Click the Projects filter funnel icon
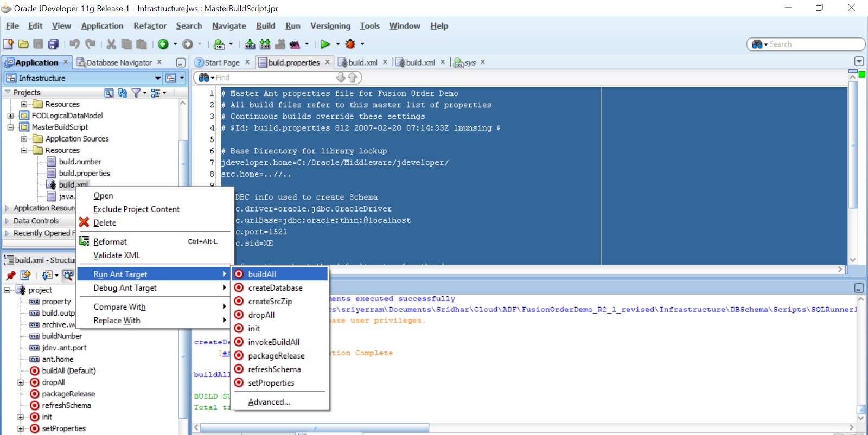 (136, 93)
